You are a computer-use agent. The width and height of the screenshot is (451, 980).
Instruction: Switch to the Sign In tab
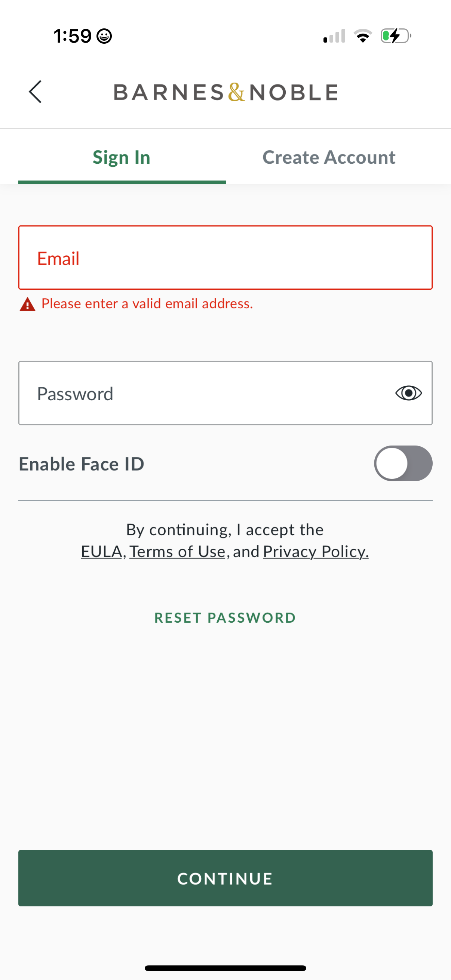pyautogui.click(x=122, y=157)
